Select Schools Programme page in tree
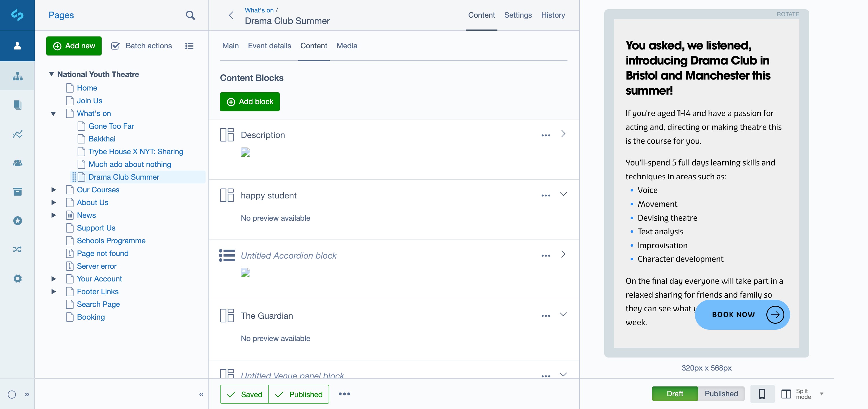This screenshot has width=868, height=409. click(x=111, y=241)
